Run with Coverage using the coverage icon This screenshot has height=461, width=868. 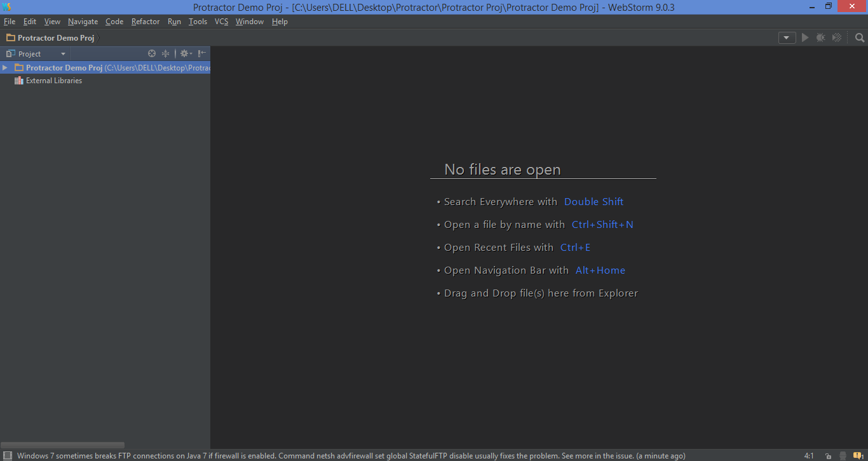pyautogui.click(x=836, y=37)
